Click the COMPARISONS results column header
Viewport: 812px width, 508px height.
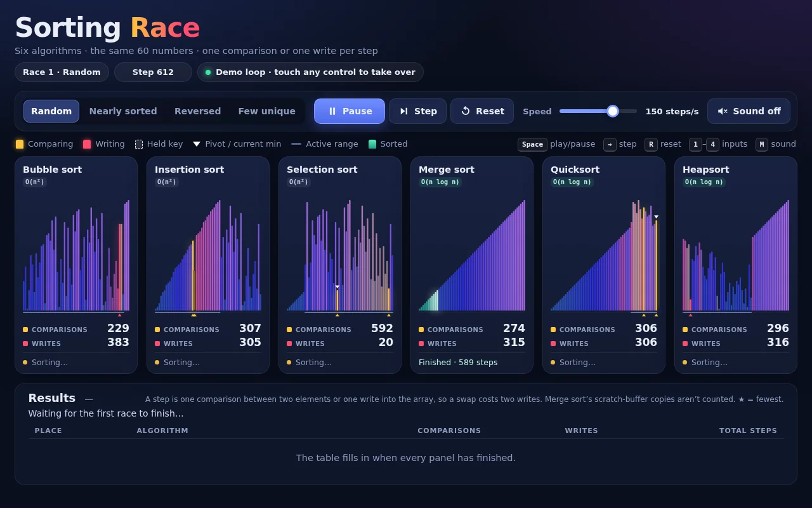click(x=449, y=431)
